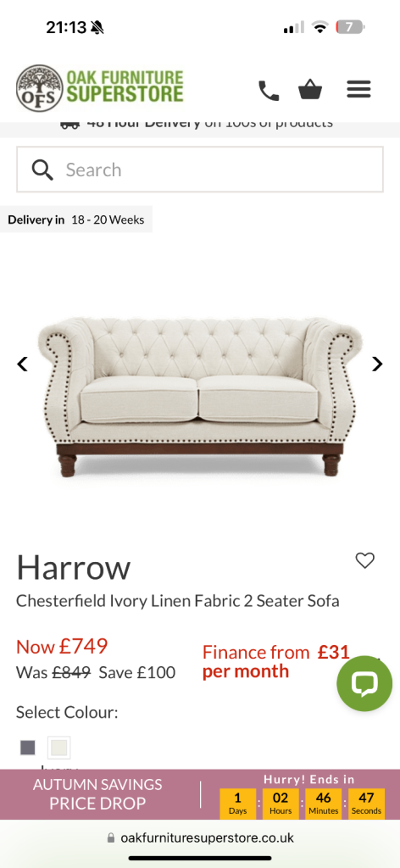Tap the phone call icon
This screenshot has height=868, width=400.
[x=269, y=90]
